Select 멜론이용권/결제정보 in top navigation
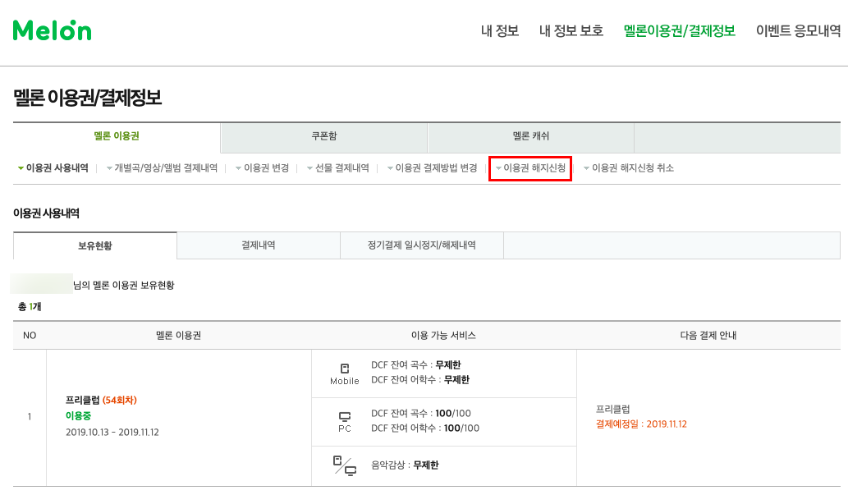Screen dimensions: 848x504 (x=679, y=31)
